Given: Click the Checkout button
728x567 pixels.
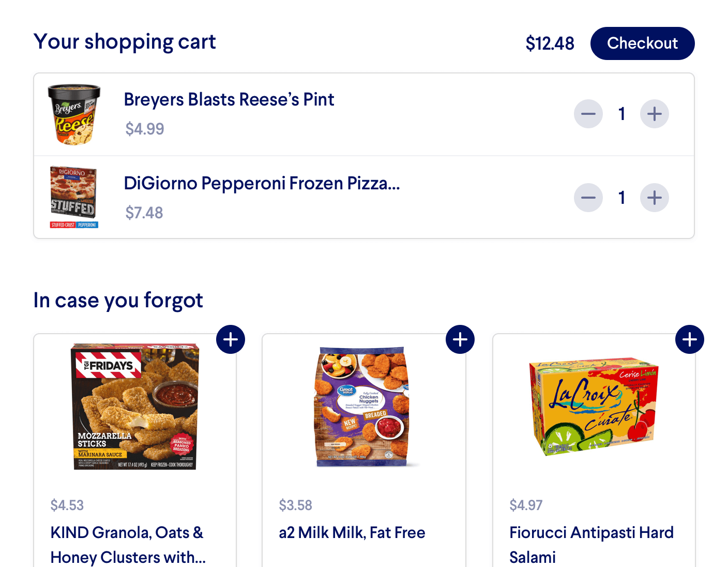Looking at the screenshot, I should coord(642,43).
